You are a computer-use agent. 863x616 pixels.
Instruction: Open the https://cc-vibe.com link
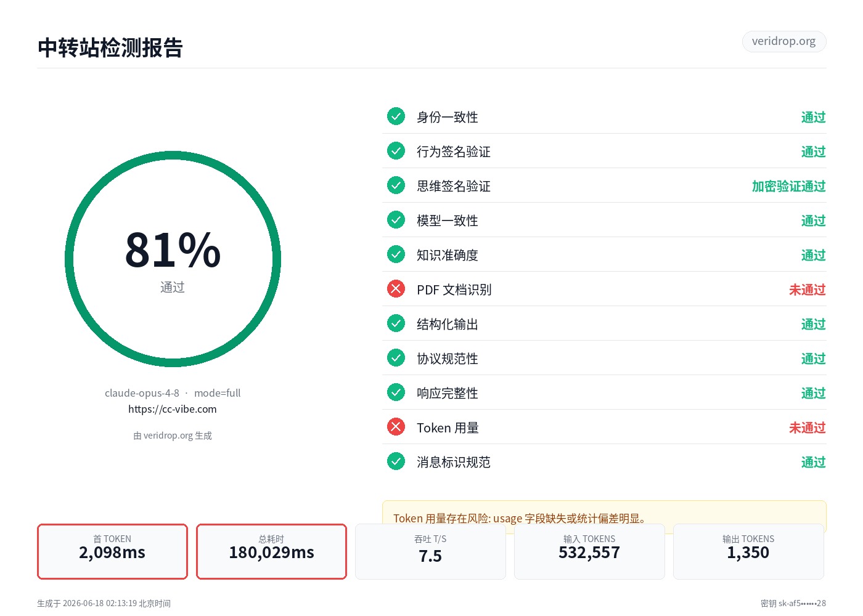[173, 409]
